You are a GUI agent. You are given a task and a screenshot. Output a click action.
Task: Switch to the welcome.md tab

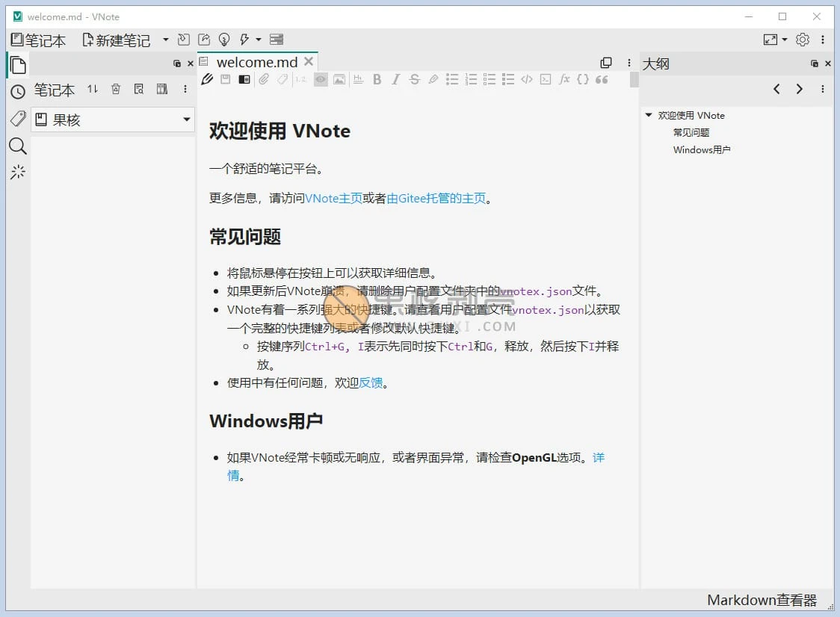[257, 62]
